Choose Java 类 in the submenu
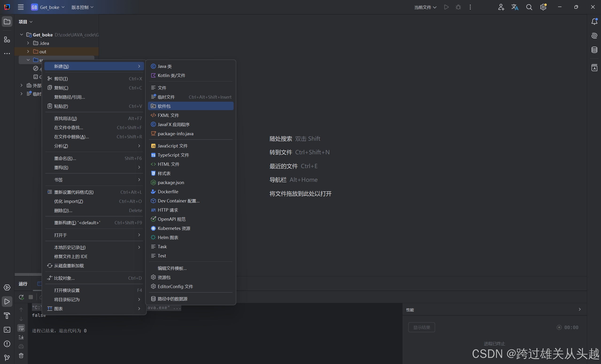This screenshot has height=364, width=601. coord(165,66)
